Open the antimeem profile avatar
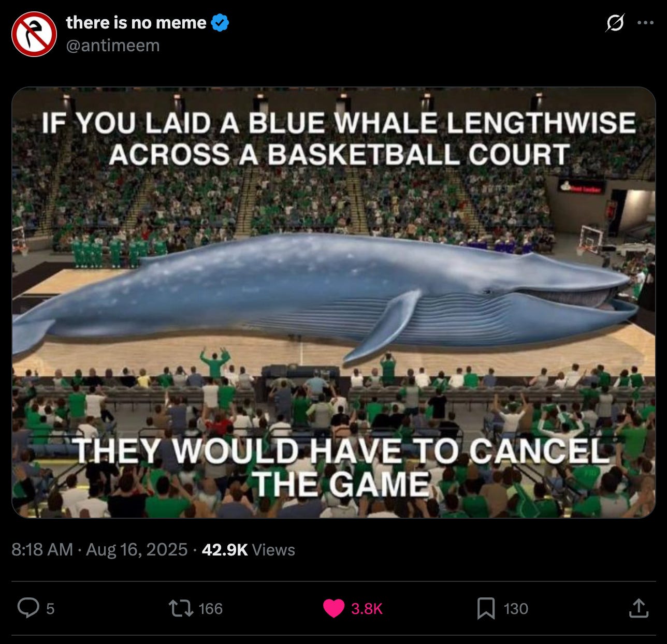This screenshot has height=644, width=667. [34, 34]
